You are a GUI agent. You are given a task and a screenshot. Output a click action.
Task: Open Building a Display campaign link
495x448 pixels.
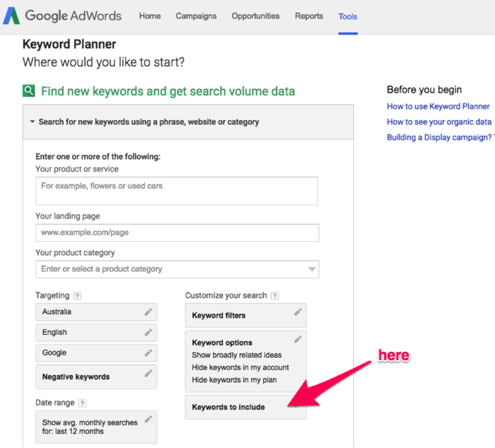[x=440, y=137]
